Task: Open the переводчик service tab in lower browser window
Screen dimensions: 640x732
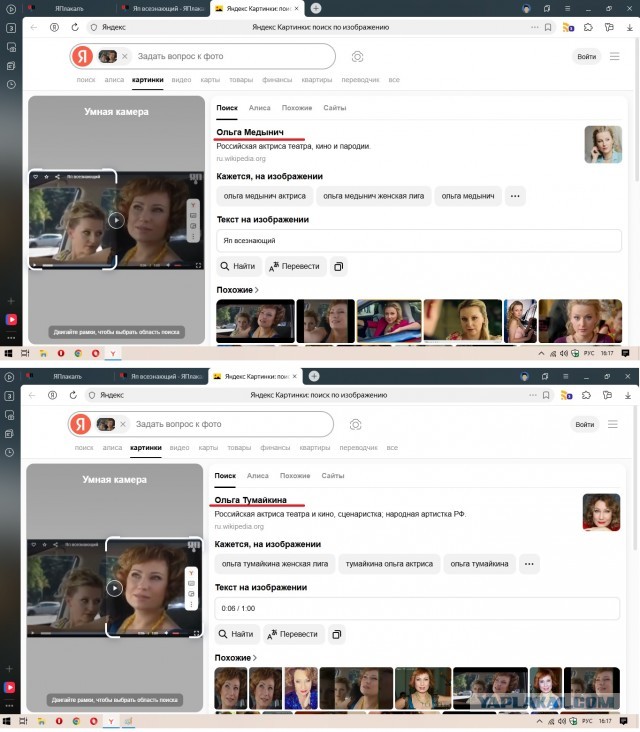Action: click(x=358, y=448)
